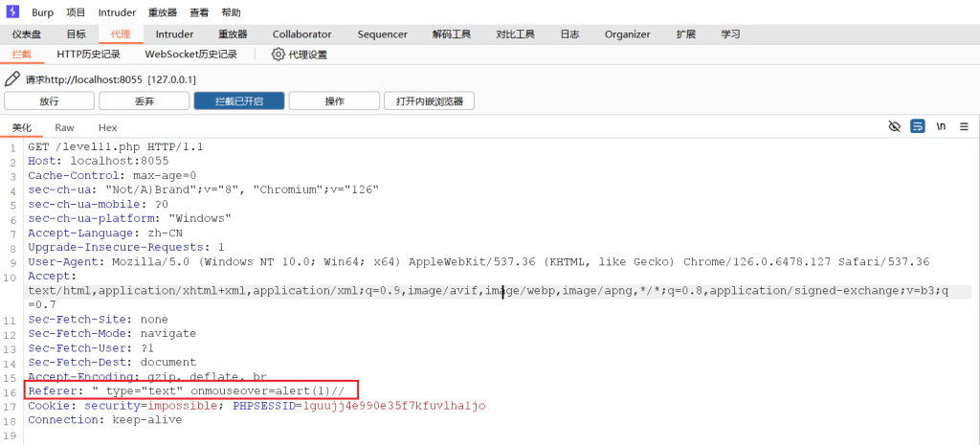The image size is (980, 445).
Task: Select the Raw view tab
Action: coord(64,127)
